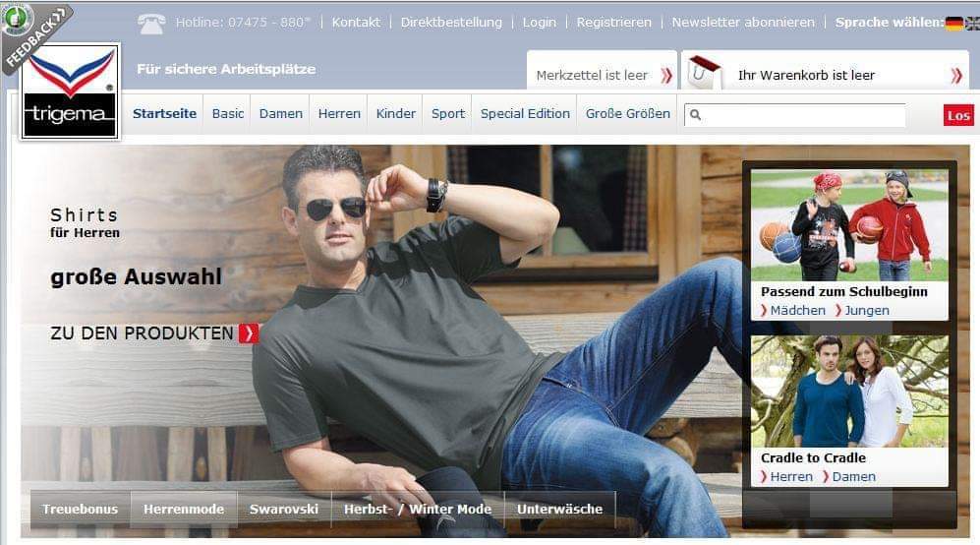Open the Special Edition menu
This screenshot has height=545, width=980.
525,114
